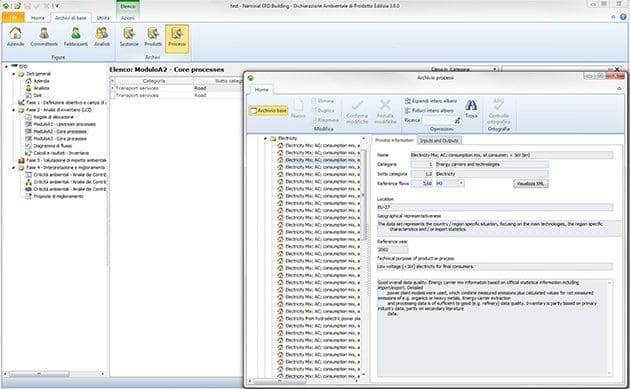
Task: Toggle the Archivio base button
Action: pyautogui.click(x=268, y=110)
